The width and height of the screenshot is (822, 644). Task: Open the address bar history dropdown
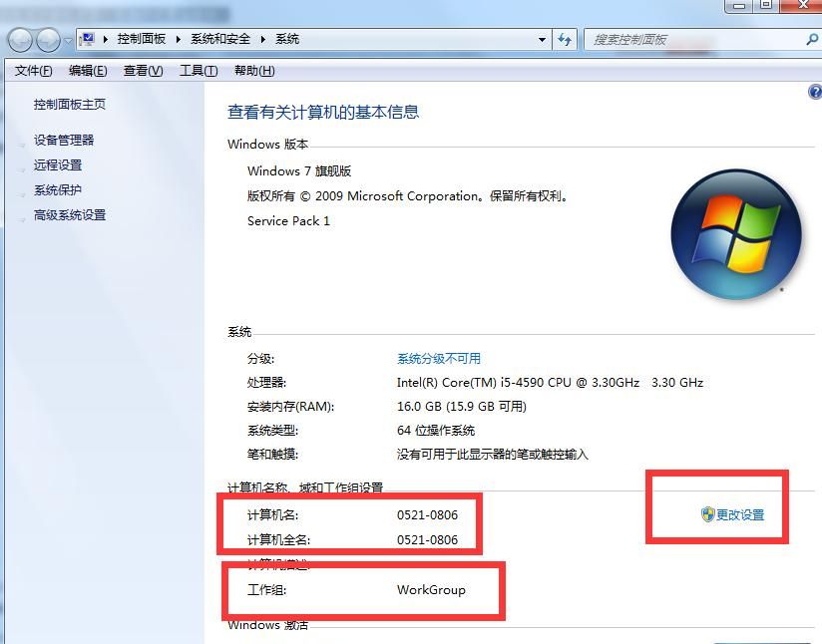tap(542, 39)
